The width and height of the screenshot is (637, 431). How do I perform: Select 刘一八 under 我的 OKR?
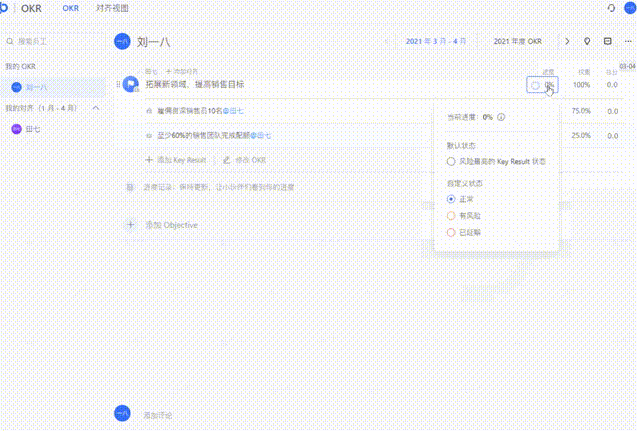53,87
